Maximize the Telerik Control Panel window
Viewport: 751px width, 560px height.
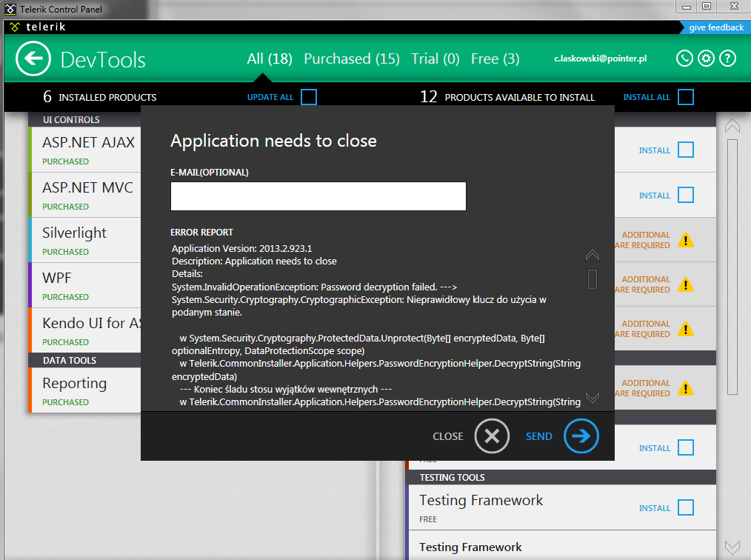(x=707, y=6)
